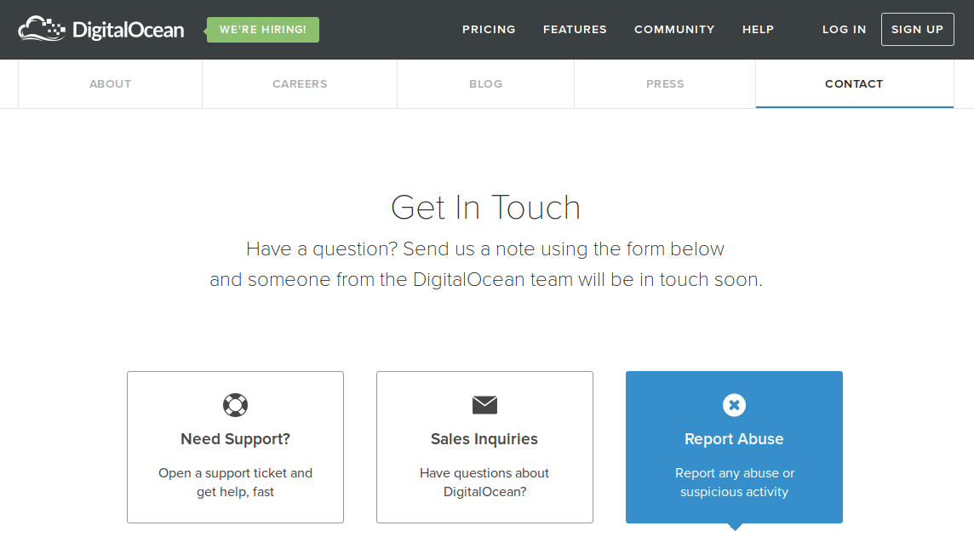This screenshot has height=560, width=974.
Task: Click the envelope sales icon
Action: point(484,405)
